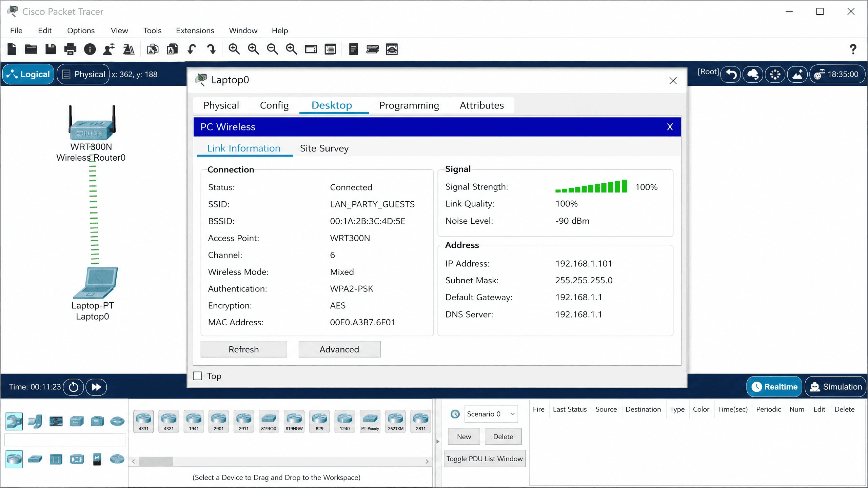
Task: Click the device list horizontal scrollbar thumb
Action: tap(156, 461)
